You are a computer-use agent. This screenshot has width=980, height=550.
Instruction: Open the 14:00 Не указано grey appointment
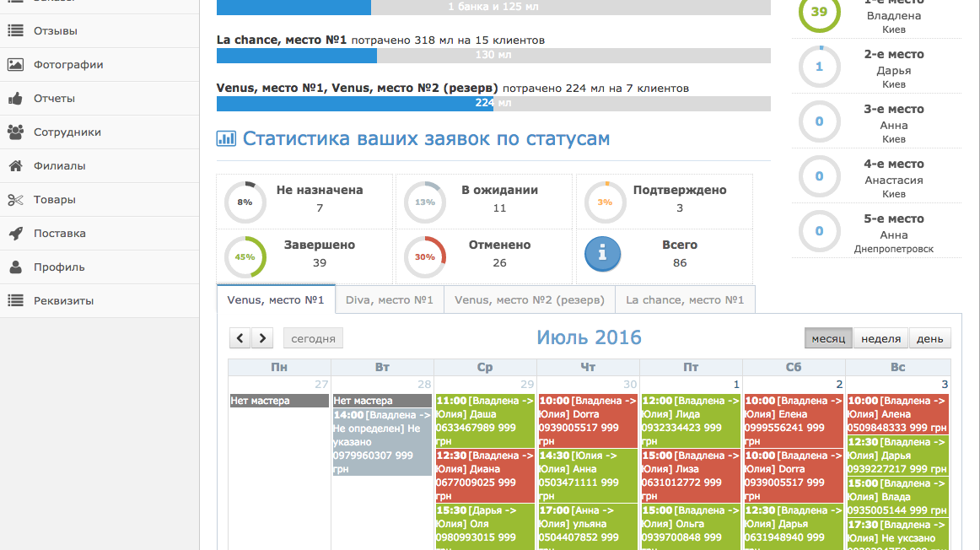pyautogui.click(x=382, y=442)
